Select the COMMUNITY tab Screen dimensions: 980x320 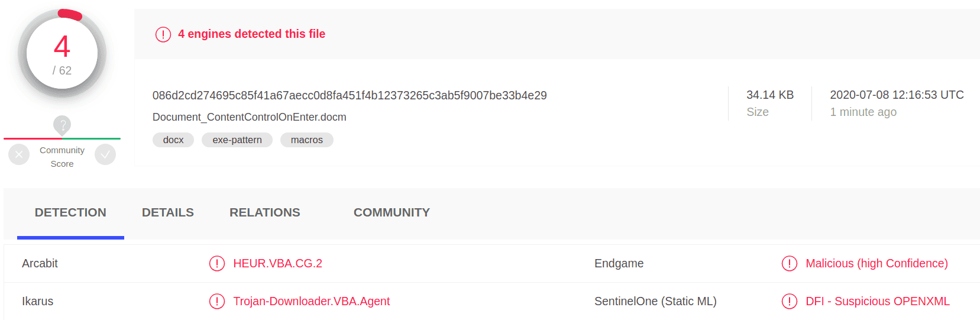(x=392, y=212)
